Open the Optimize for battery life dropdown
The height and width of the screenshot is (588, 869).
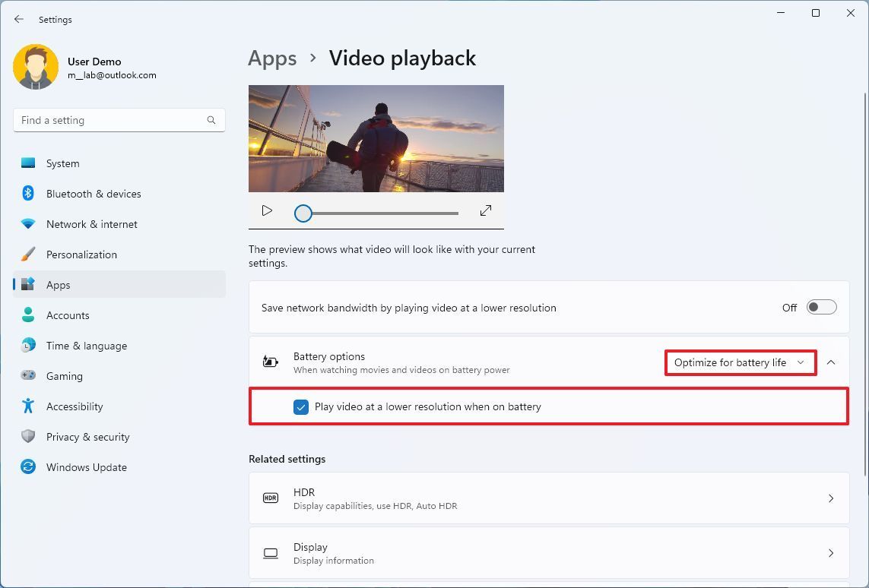pyautogui.click(x=739, y=362)
